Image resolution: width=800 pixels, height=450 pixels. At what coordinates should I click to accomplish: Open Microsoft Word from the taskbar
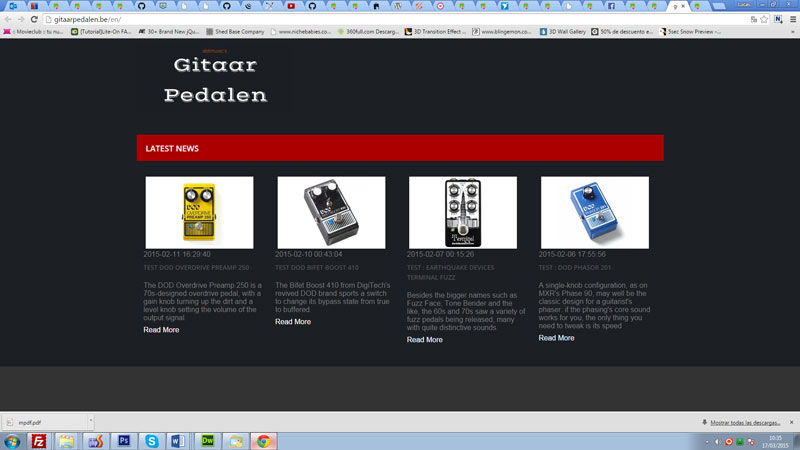coord(178,441)
